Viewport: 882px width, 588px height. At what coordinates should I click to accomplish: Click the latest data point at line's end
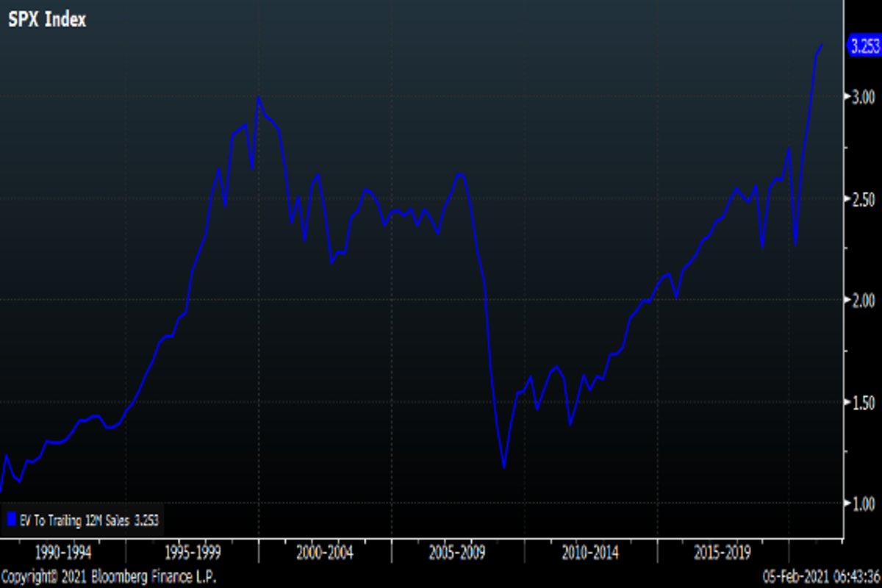pyautogui.click(x=822, y=46)
